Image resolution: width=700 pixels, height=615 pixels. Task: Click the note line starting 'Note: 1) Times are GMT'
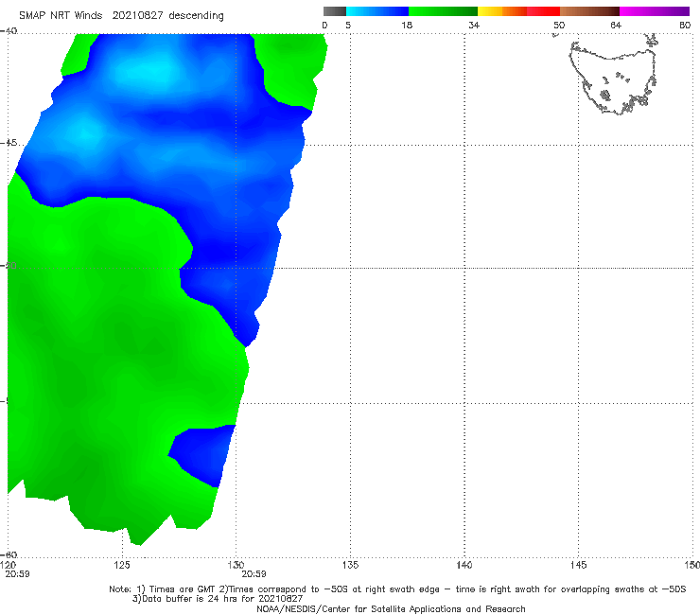397,589
